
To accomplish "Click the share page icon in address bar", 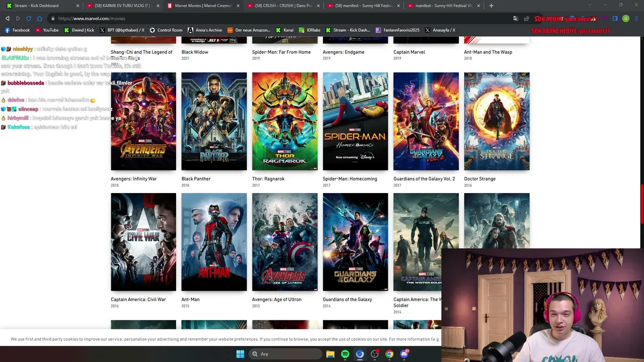I will point(526,19).
